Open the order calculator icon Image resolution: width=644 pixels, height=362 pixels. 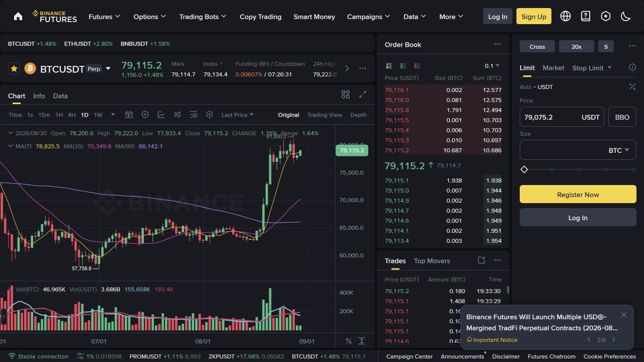pos(632,87)
